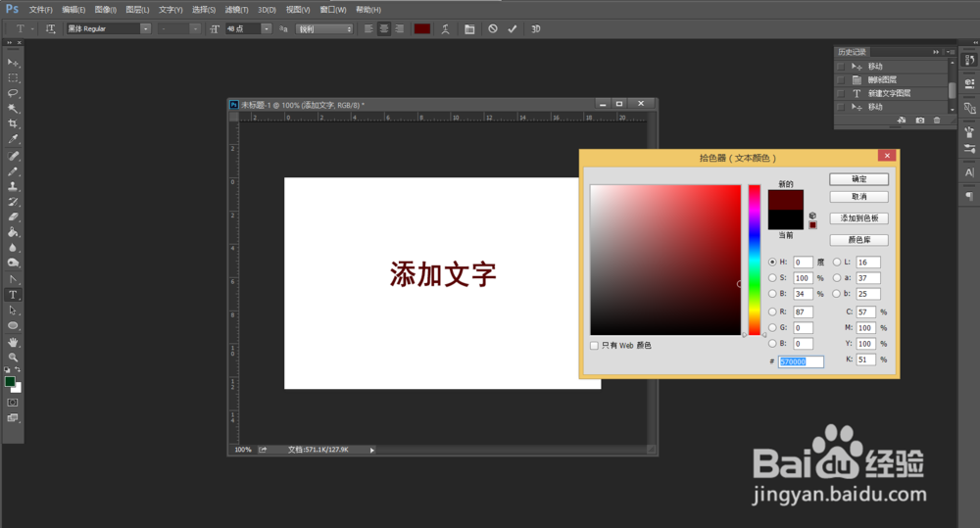Select the Ellipse shape tool
Screen dimensions: 980x528
[13, 325]
